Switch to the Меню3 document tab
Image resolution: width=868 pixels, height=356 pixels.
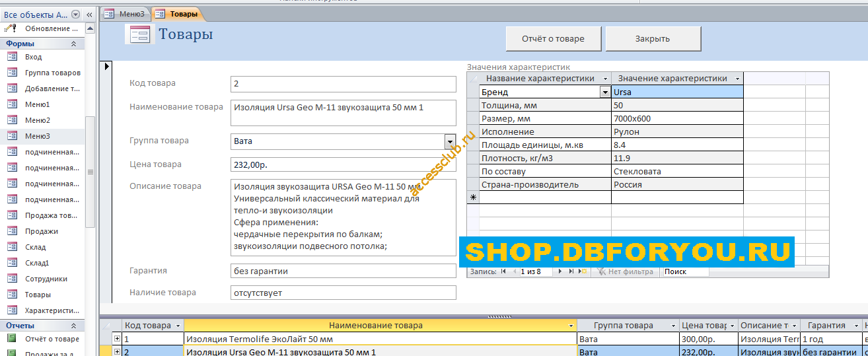click(126, 14)
